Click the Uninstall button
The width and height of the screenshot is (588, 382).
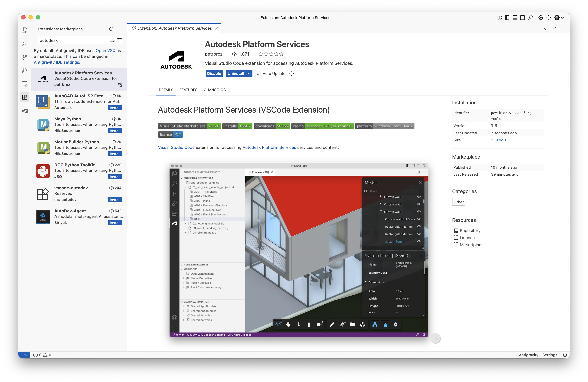236,74
